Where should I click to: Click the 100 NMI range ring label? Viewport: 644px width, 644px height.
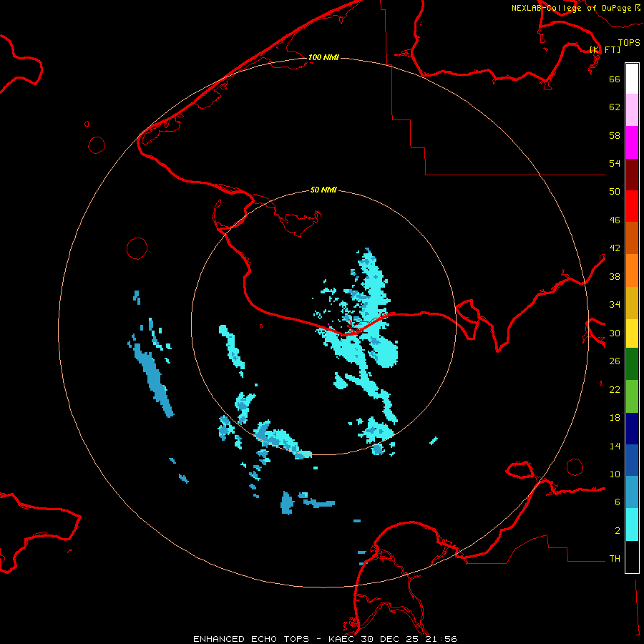(x=323, y=57)
